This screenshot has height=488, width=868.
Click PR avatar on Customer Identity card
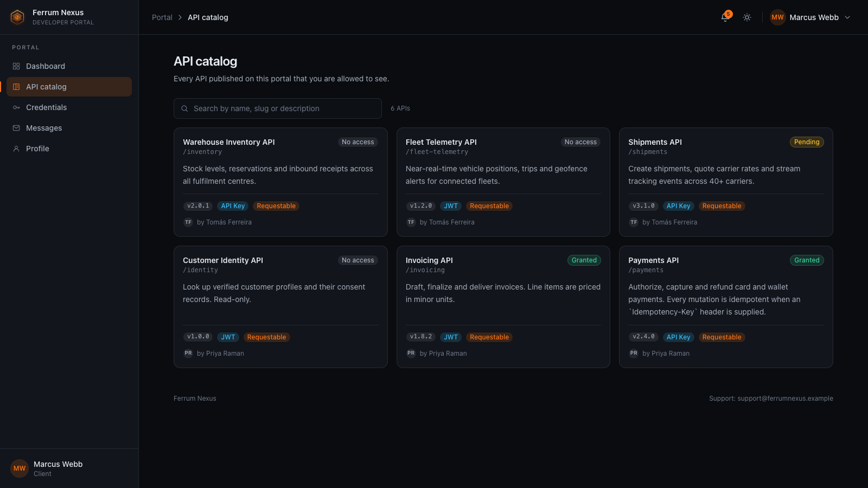tap(188, 353)
